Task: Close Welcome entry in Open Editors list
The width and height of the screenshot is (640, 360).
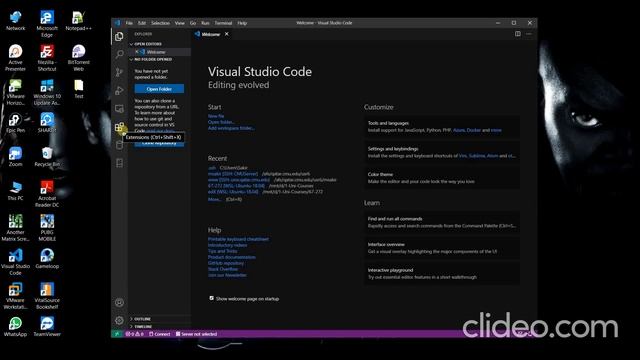Action: (x=137, y=52)
